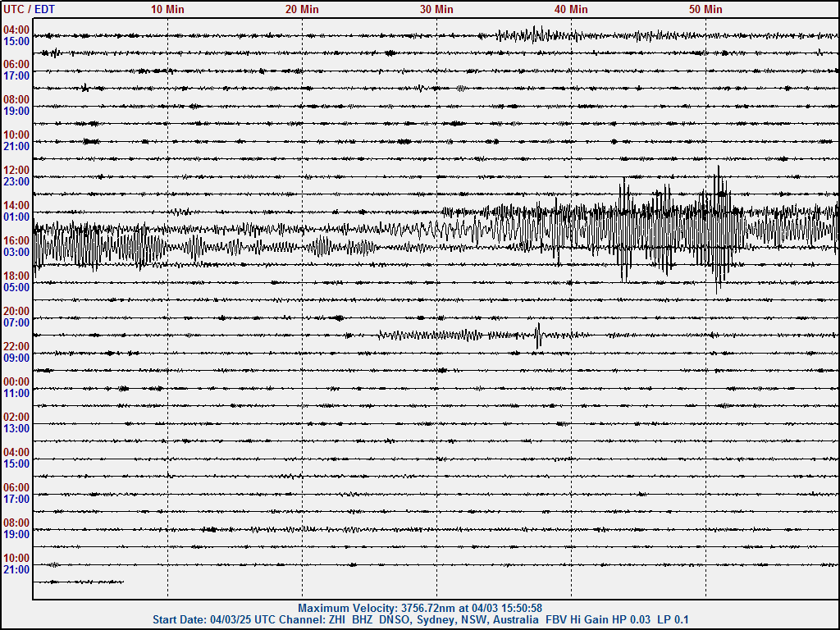Select the "Channel: ZHI BHZ" footer text
This screenshot has height=630, width=840.
pyautogui.click(x=326, y=620)
